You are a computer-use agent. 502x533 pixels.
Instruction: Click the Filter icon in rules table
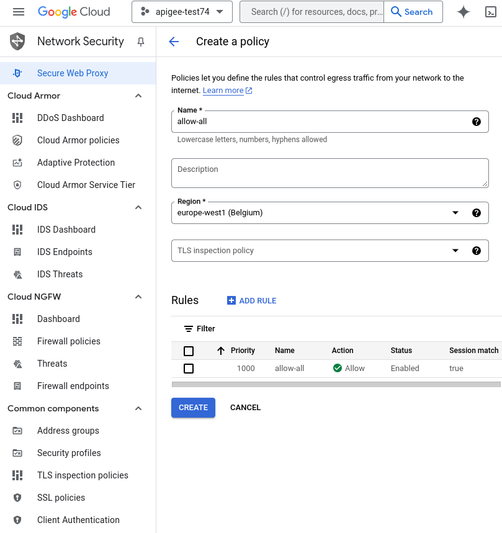188,329
